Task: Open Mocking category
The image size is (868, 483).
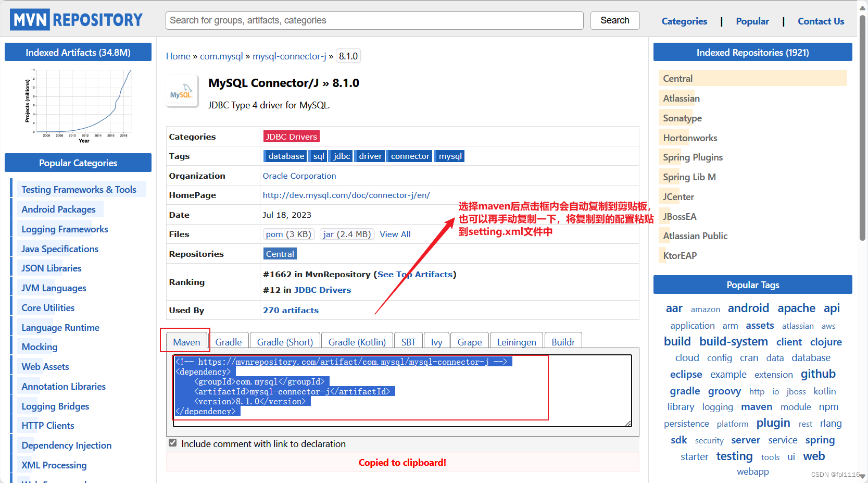Action: tap(40, 347)
